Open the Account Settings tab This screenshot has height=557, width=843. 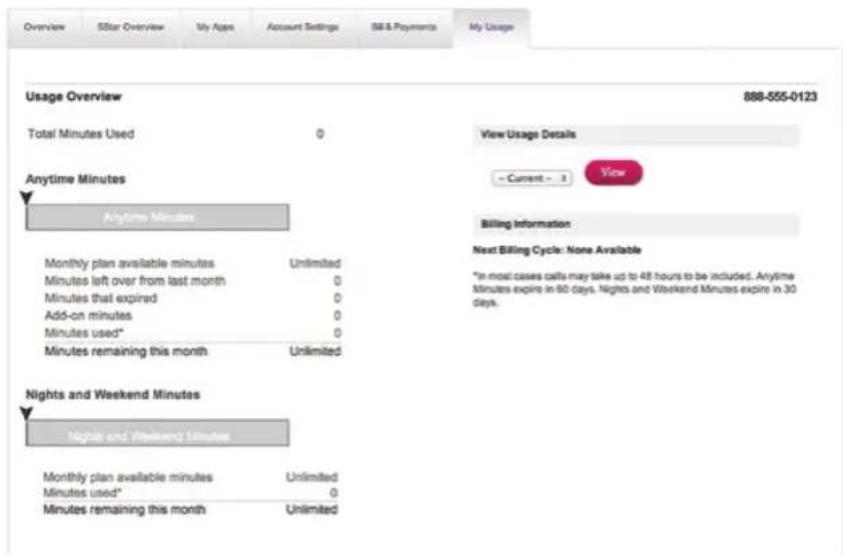click(x=303, y=27)
